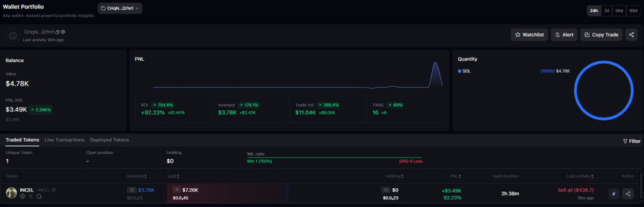Select the 24h time range
This screenshot has height=207, width=644.
pyautogui.click(x=594, y=11)
